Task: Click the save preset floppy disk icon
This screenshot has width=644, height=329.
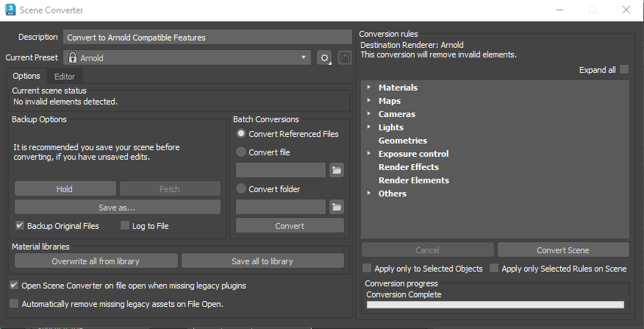Action: (x=344, y=57)
